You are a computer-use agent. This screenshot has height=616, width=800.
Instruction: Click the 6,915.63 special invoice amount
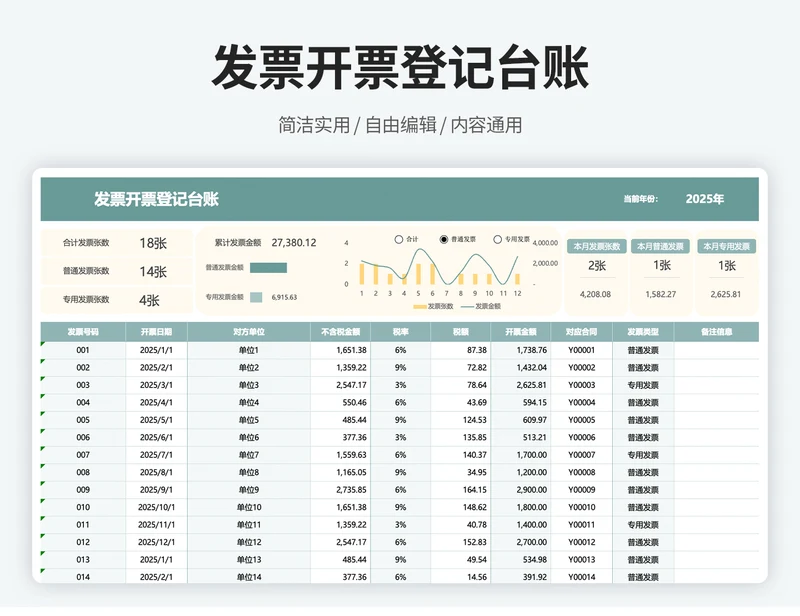pos(284,297)
